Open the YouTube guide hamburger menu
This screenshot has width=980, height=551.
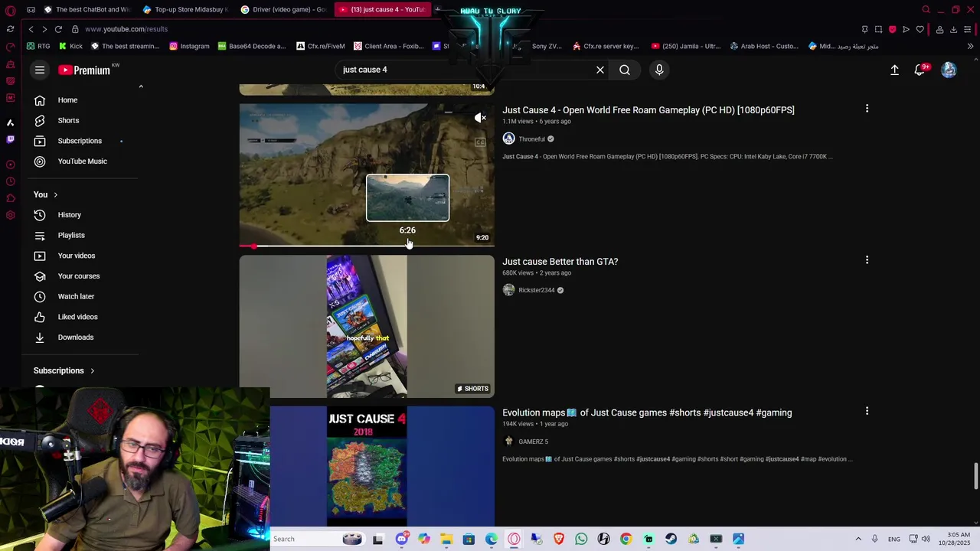click(x=40, y=70)
